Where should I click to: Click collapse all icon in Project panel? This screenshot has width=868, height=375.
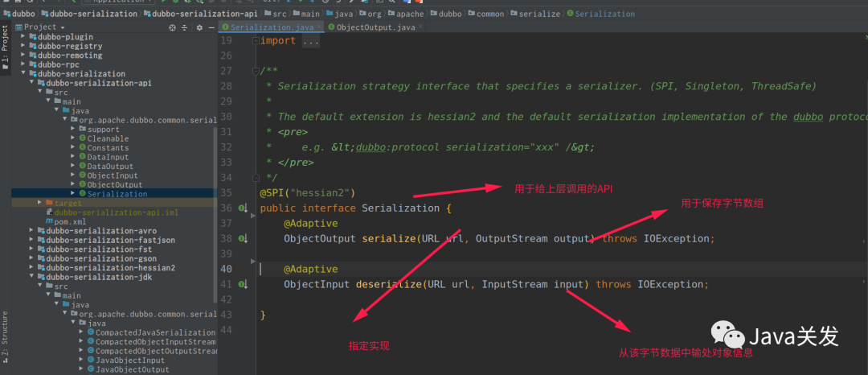[x=185, y=27]
